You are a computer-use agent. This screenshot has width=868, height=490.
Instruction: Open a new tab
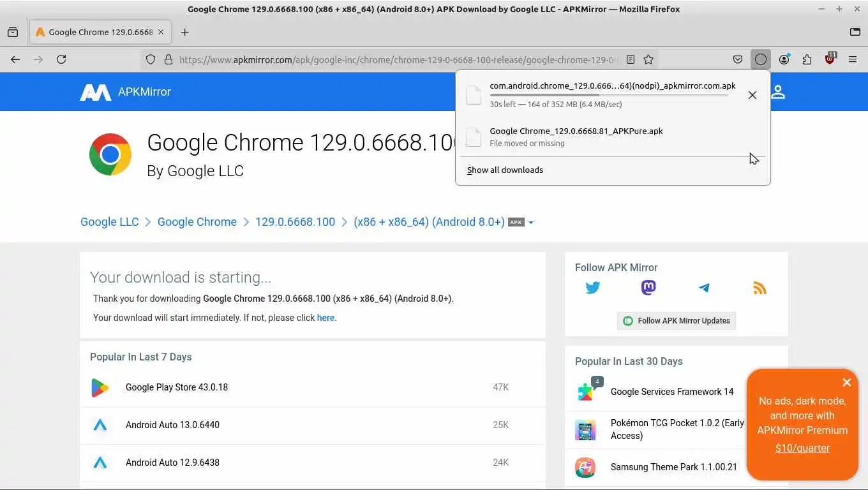(x=185, y=32)
